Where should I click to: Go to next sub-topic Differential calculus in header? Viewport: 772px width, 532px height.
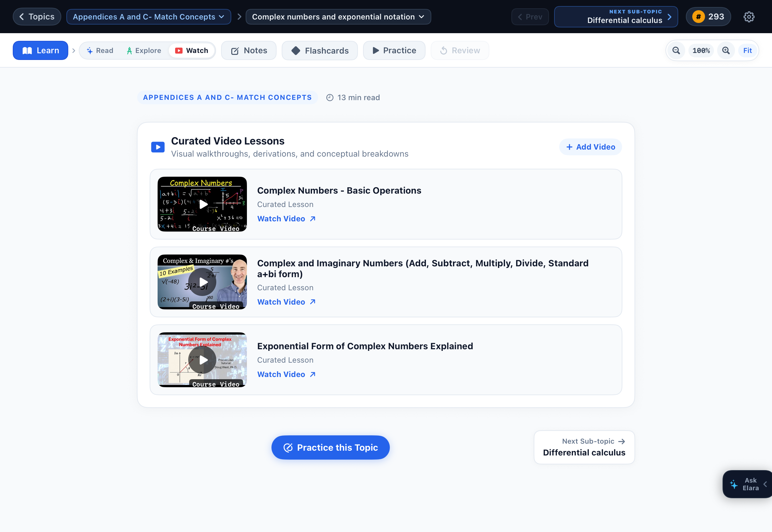tap(616, 17)
